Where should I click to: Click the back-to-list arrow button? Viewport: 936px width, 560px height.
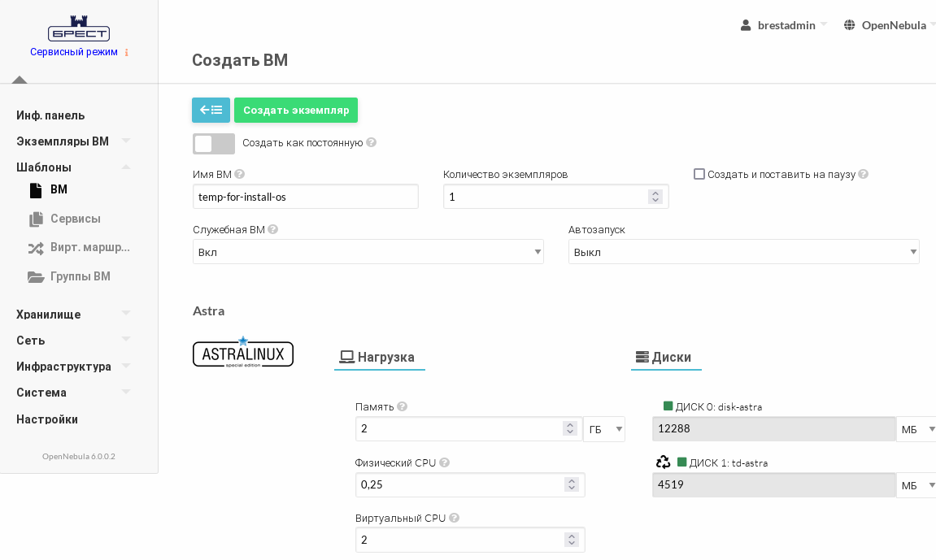211,110
